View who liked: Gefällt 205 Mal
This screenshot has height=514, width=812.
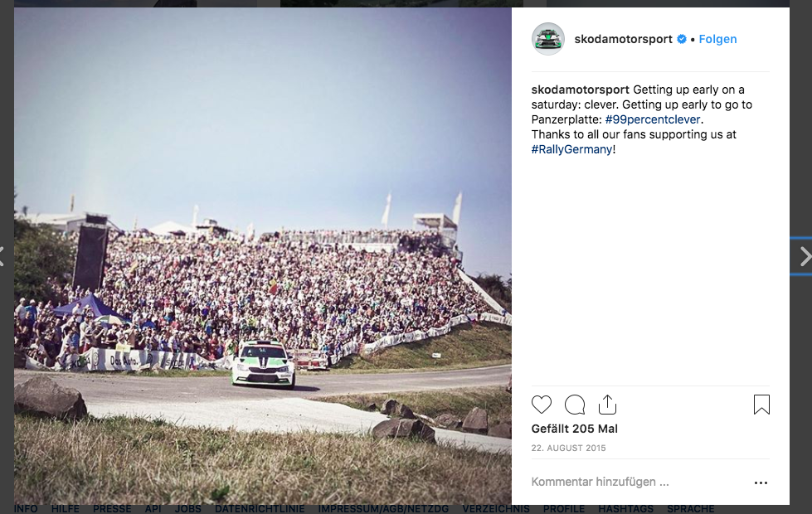(574, 429)
